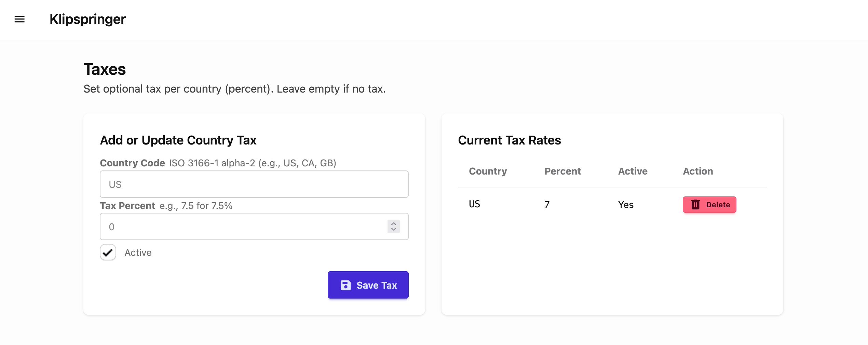The width and height of the screenshot is (868, 345).
Task: Focus the Tax Percent number field
Action: tap(243, 226)
